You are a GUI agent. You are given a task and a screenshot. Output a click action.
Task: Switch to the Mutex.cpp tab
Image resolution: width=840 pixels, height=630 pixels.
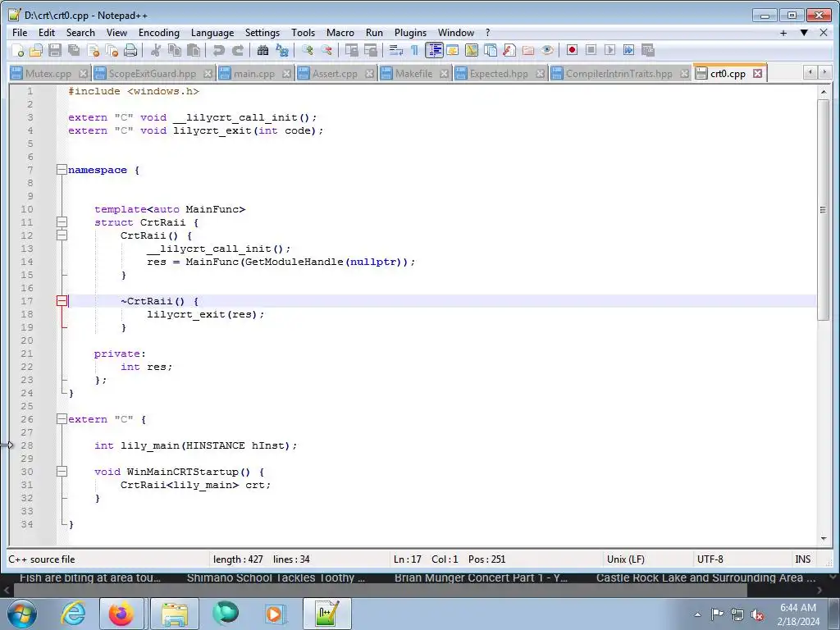coord(48,73)
